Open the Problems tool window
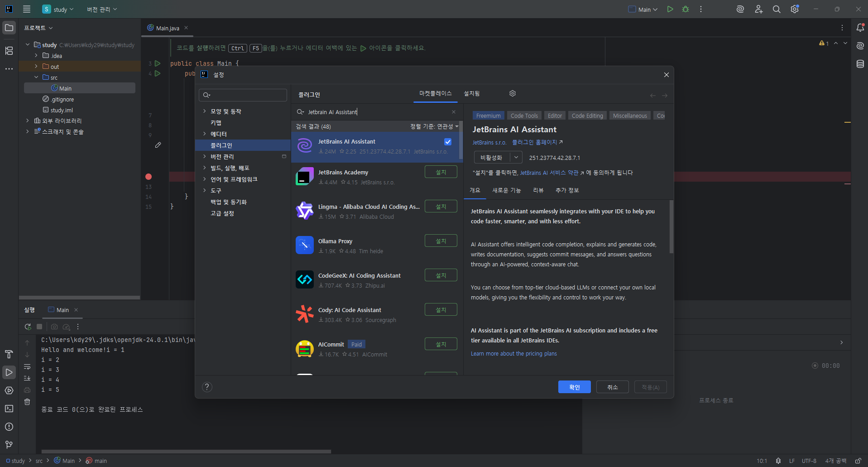This screenshot has height=467, width=868. pos(9,427)
